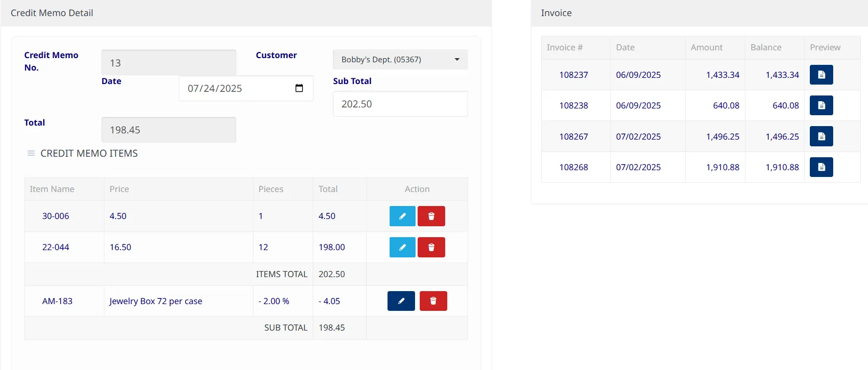Delete the AM-183 discount row

point(433,301)
